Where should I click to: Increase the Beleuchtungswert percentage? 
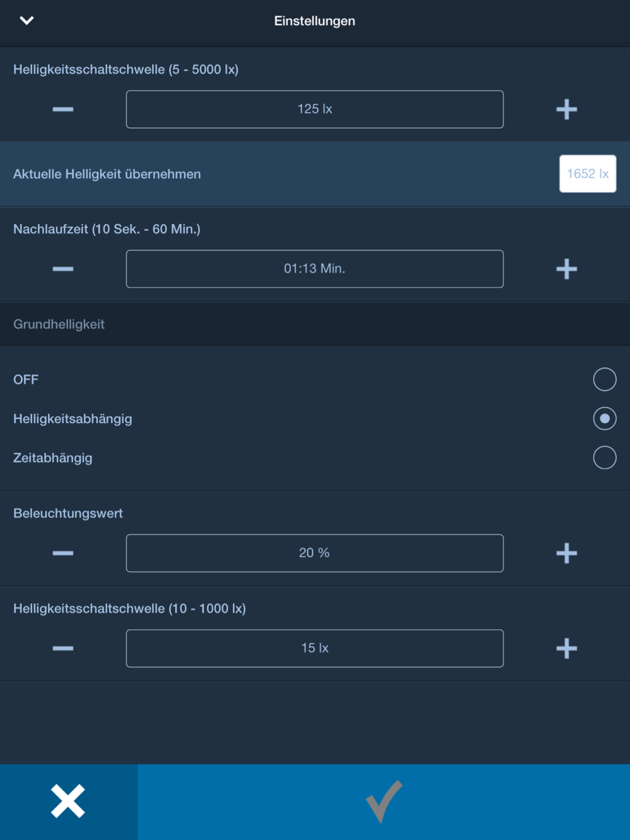click(x=566, y=553)
